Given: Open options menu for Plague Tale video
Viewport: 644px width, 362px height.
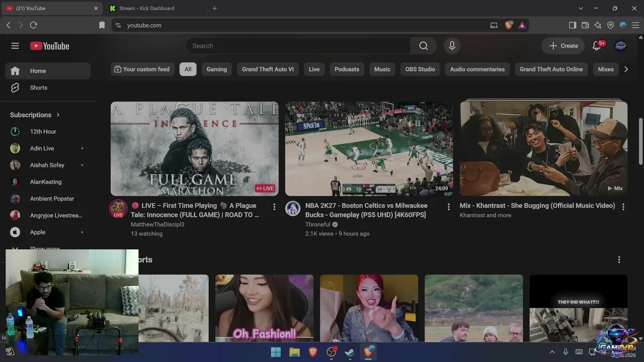Looking at the screenshot, I should [274, 207].
